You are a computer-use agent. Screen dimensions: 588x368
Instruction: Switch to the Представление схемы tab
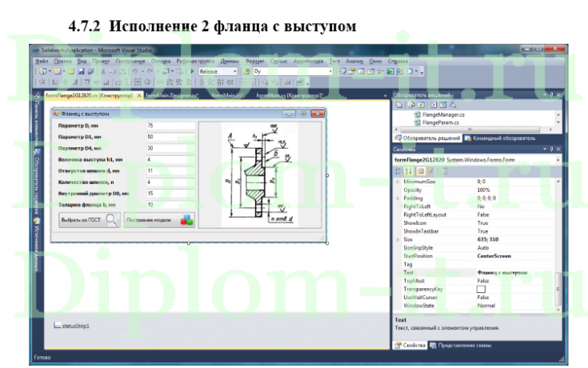[x=461, y=345]
